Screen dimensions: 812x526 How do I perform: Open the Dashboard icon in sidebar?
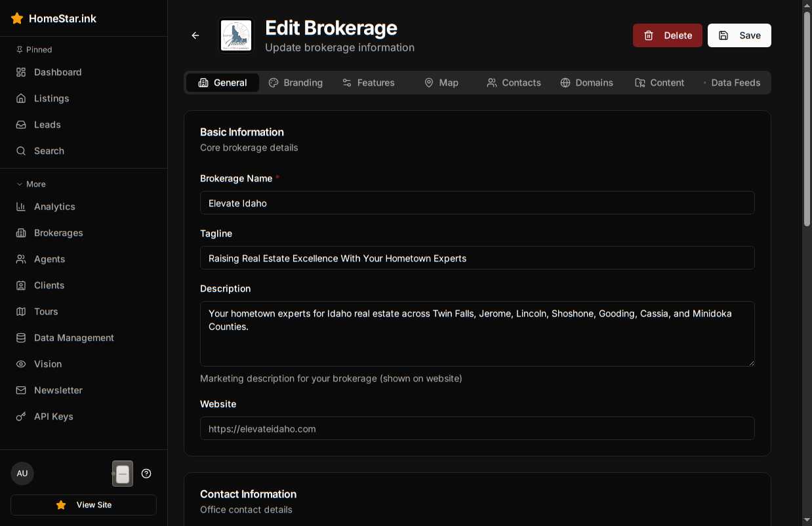21,72
